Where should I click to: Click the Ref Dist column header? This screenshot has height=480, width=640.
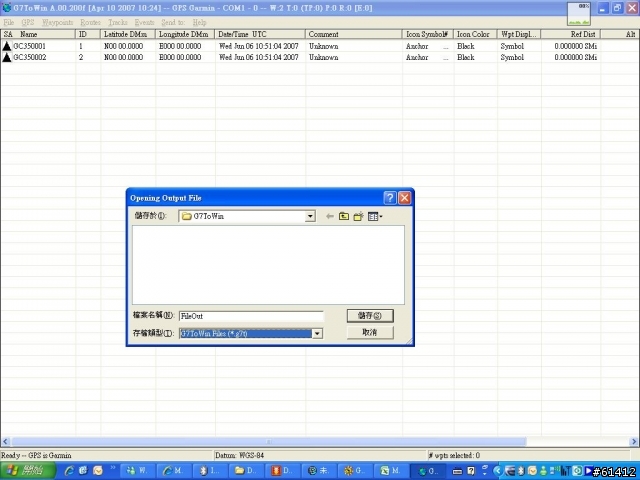click(x=571, y=34)
